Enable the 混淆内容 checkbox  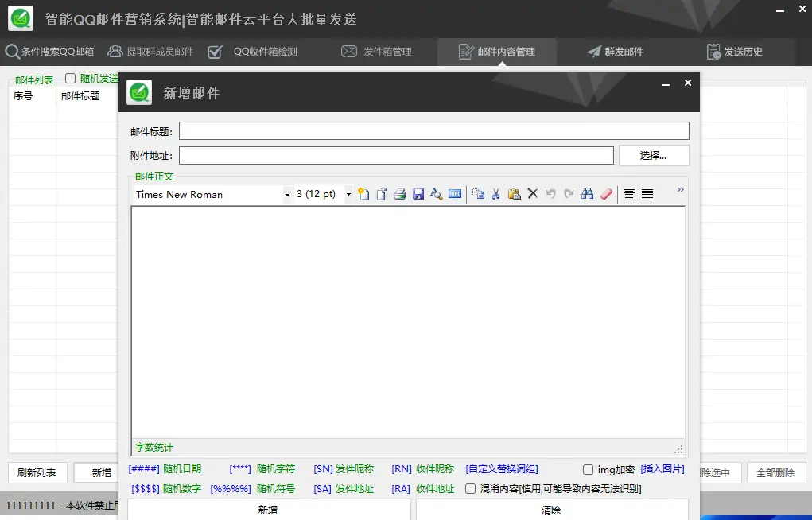tap(470, 488)
